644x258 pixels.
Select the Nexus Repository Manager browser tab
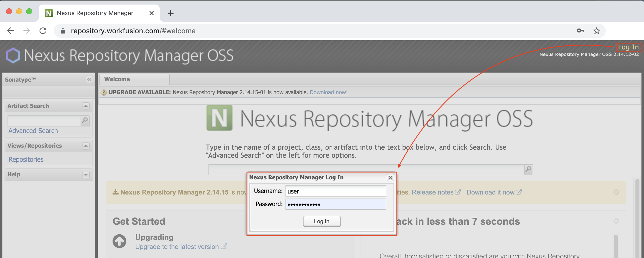click(x=99, y=13)
